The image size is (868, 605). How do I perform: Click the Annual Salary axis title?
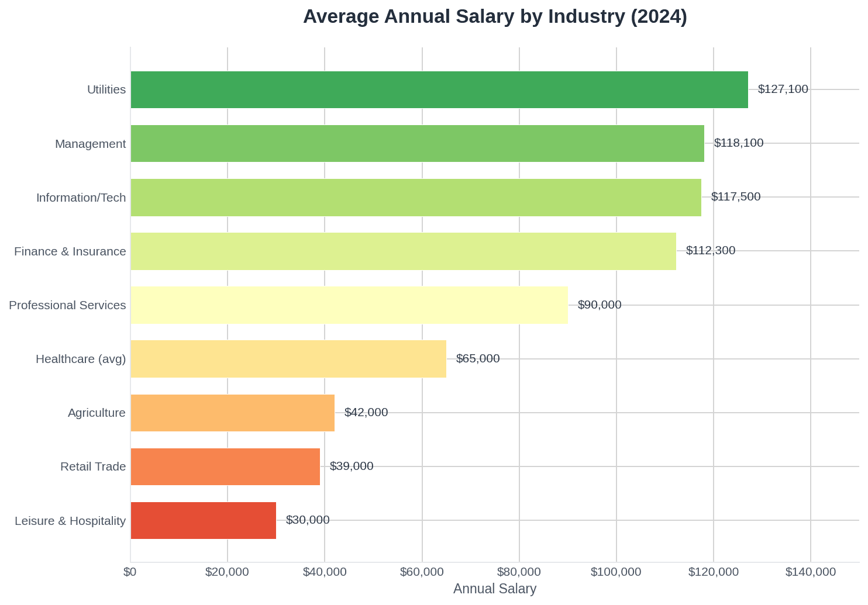pos(495,589)
